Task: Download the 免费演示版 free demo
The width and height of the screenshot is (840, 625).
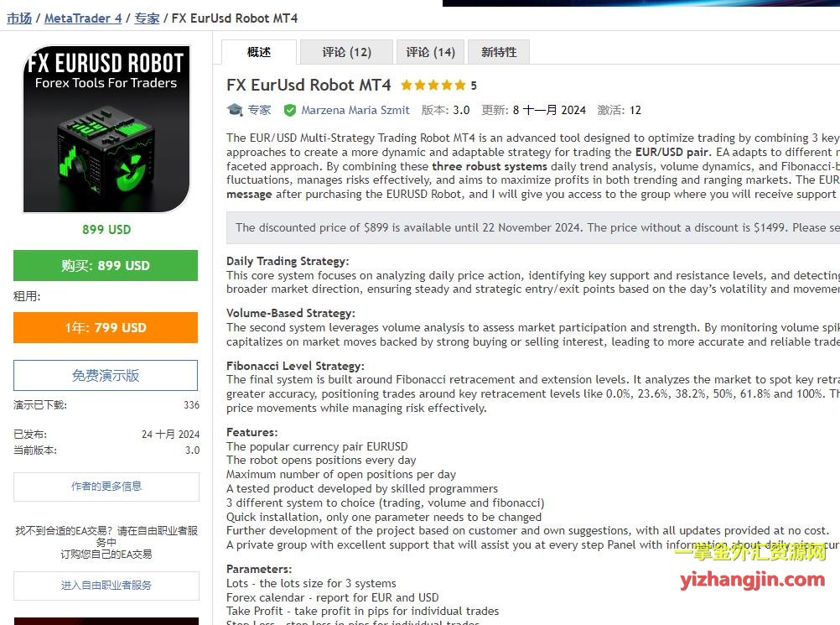Action: pos(106,375)
